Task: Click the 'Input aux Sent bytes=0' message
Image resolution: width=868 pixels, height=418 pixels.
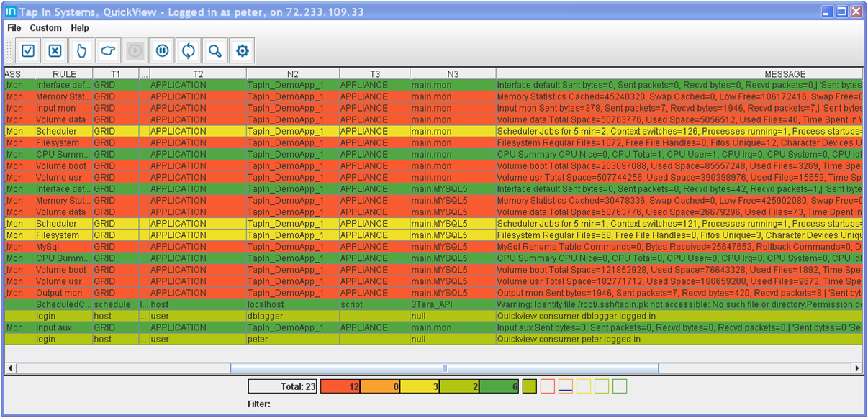Action: coord(679,327)
